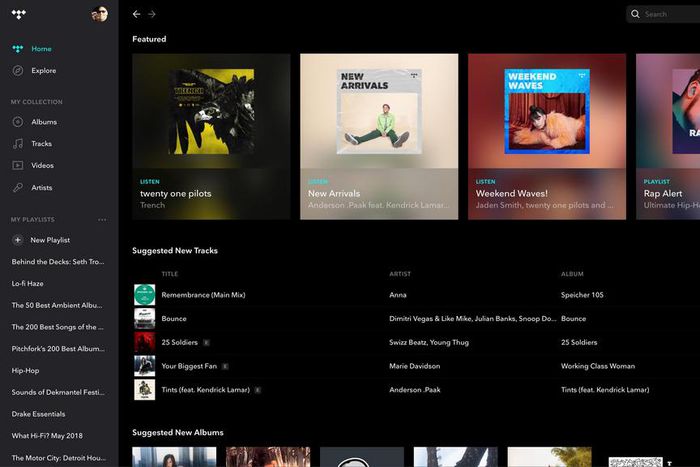
Task: Open Sounds of Dekmantel Festi... playlist
Action: pos(58,392)
